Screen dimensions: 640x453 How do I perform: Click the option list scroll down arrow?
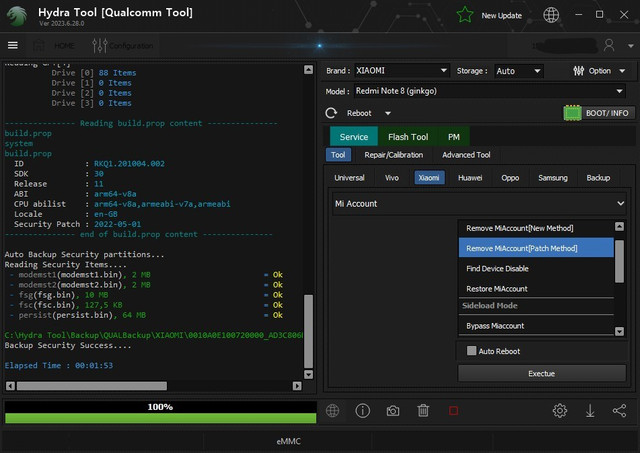(619, 331)
